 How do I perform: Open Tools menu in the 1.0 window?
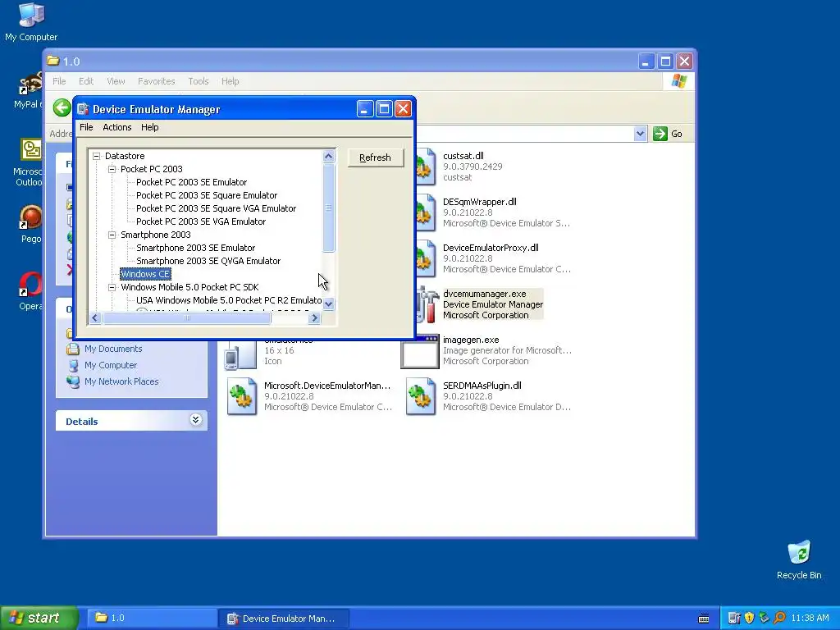coord(199,81)
